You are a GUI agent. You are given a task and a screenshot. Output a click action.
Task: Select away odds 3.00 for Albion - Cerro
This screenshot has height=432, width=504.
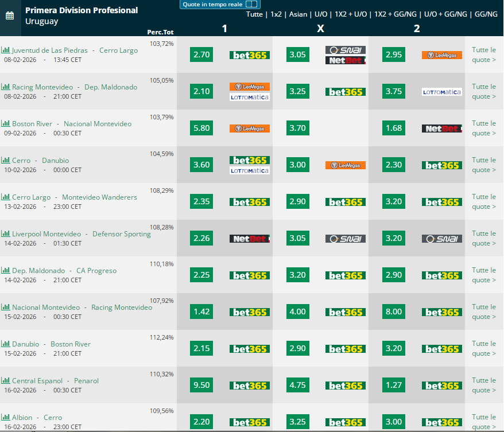tap(393, 422)
